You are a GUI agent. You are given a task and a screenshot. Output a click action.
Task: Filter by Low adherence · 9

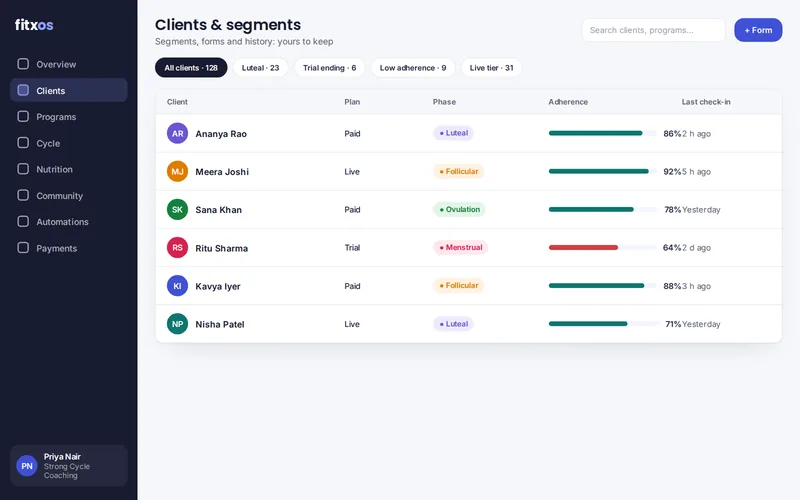coord(413,68)
